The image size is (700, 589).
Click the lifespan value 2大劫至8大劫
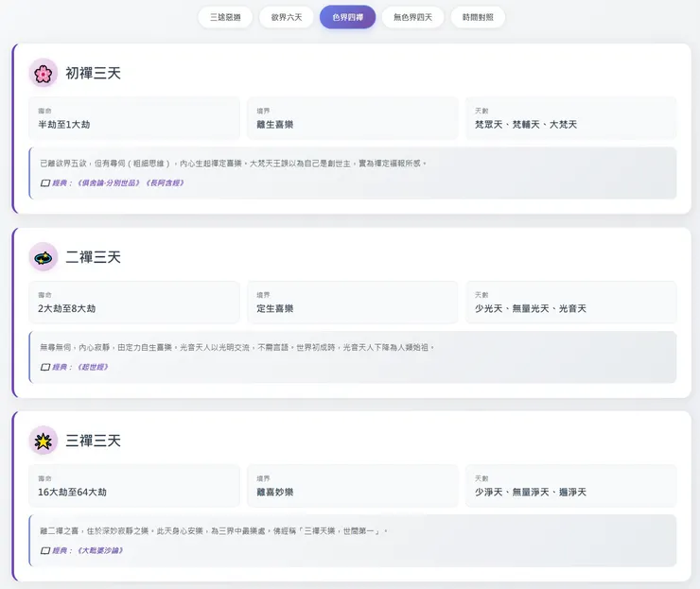(x=67, y=308)
